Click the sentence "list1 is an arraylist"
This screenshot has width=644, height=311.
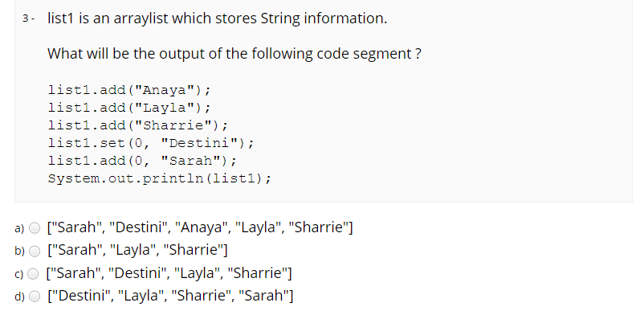click(218, 18)
